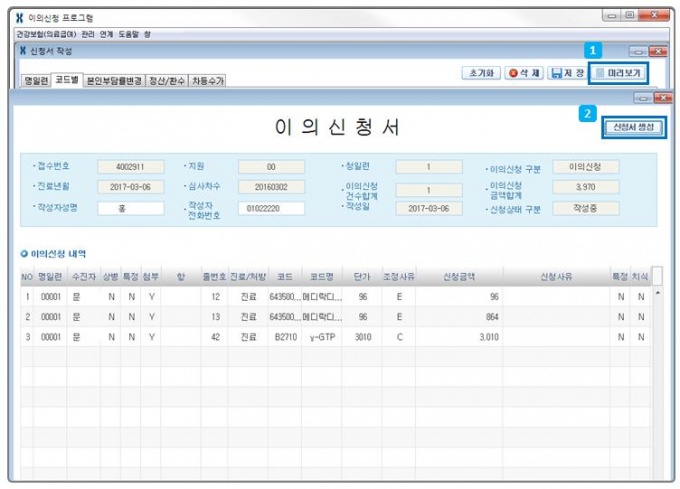Click the 저장 (save) floppy disk button
680x489 pixels.
pos(567,74)
